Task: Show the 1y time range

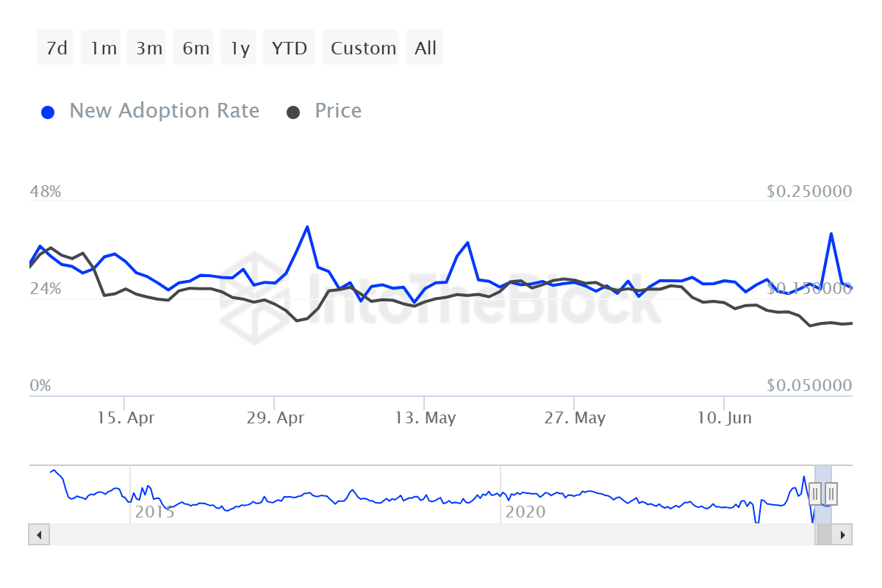Action: 240,49
